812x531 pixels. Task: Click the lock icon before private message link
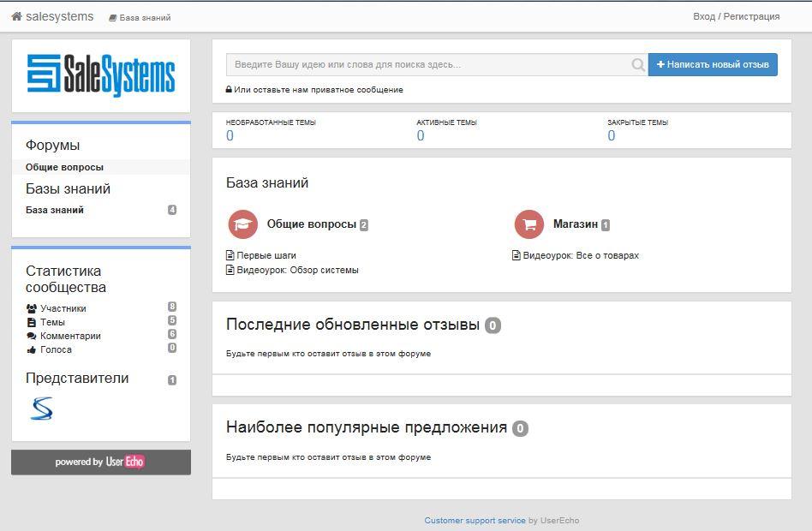coord(229,89)
